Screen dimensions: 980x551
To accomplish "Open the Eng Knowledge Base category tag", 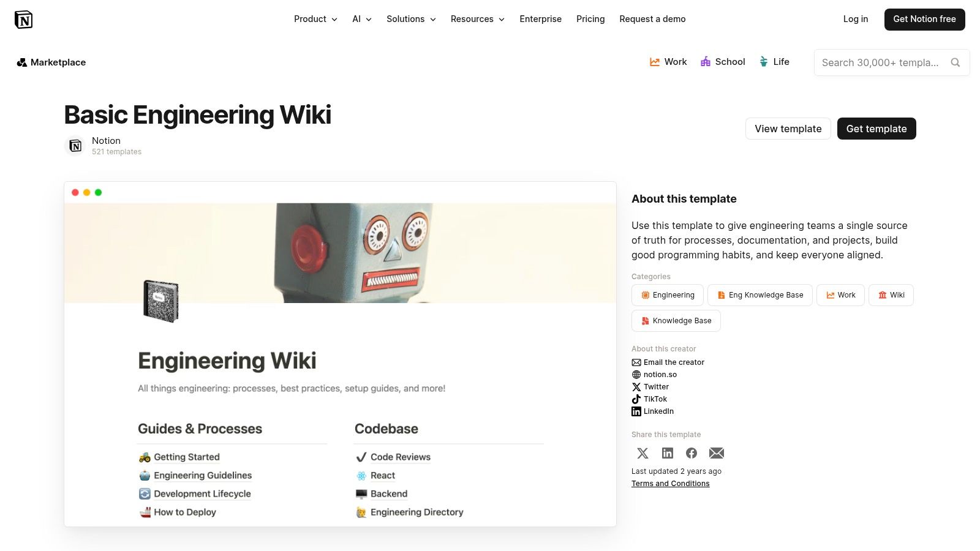I will click(x=760, y=295).
